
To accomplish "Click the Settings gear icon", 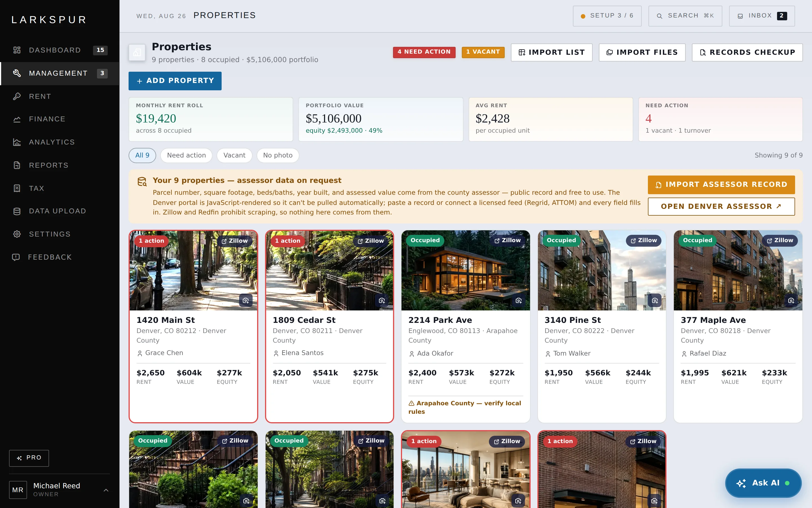I will tap(17, 234).
